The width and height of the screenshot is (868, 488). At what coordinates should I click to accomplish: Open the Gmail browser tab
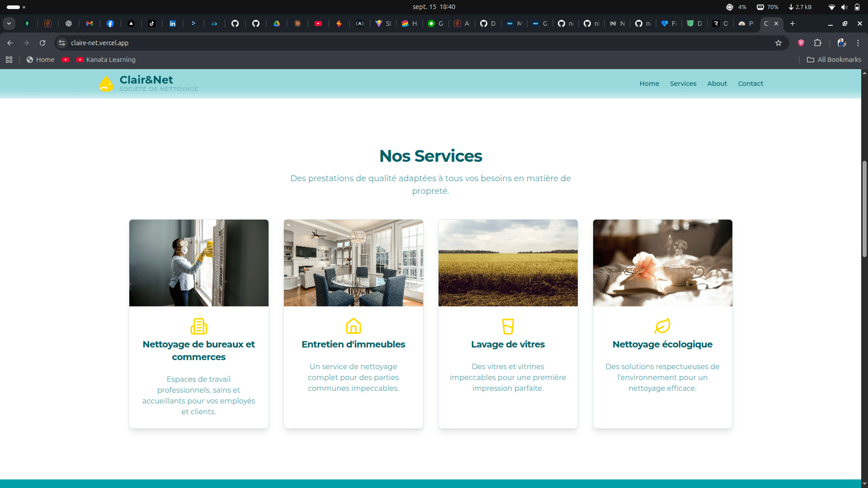click(90, 23)
